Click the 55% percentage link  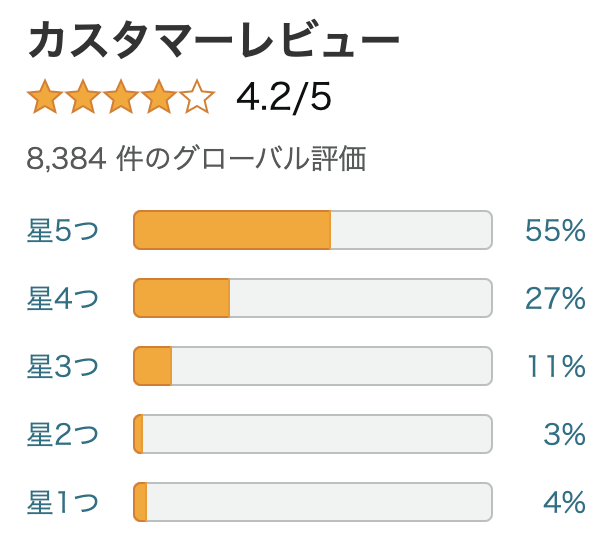point(555,230)
